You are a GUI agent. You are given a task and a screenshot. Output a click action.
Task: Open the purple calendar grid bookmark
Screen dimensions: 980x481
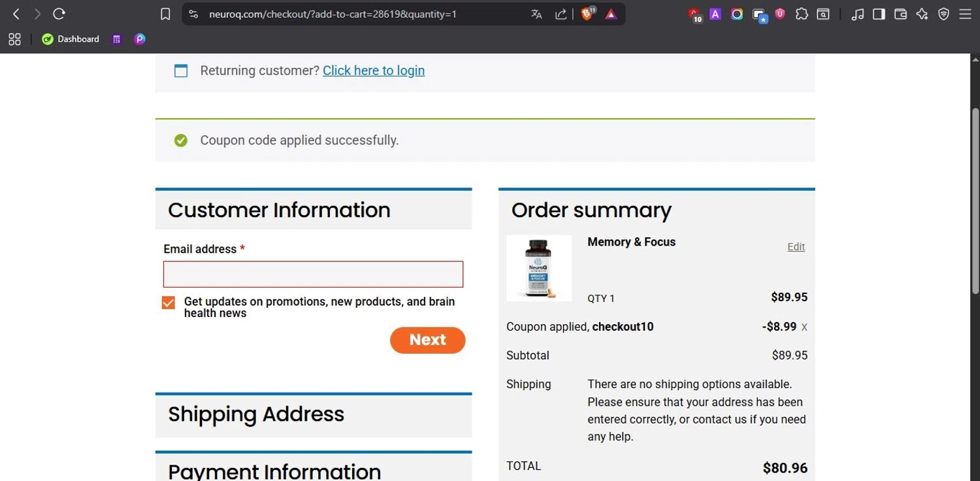(117, 39)
